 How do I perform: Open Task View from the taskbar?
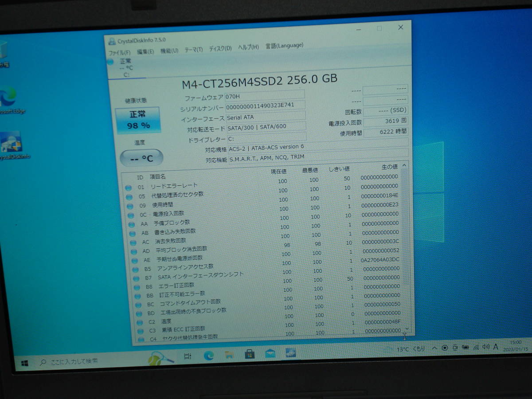point(187,356)
